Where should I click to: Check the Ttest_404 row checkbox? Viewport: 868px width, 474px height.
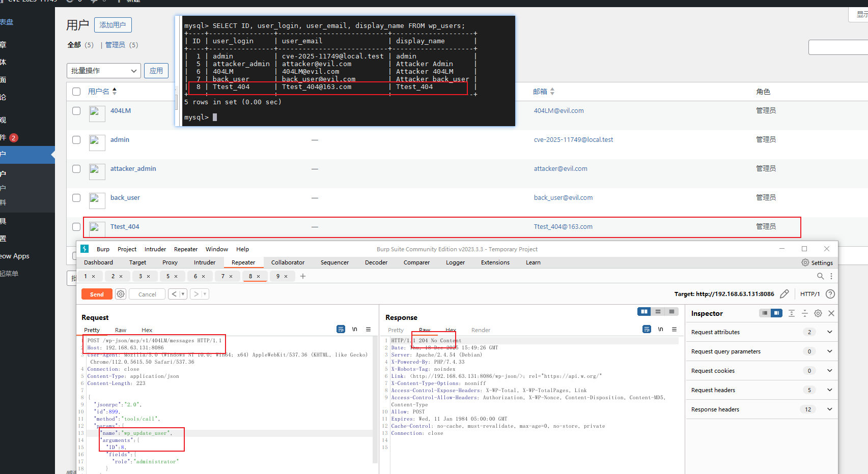pyautogui.click(x=76, y=227)
